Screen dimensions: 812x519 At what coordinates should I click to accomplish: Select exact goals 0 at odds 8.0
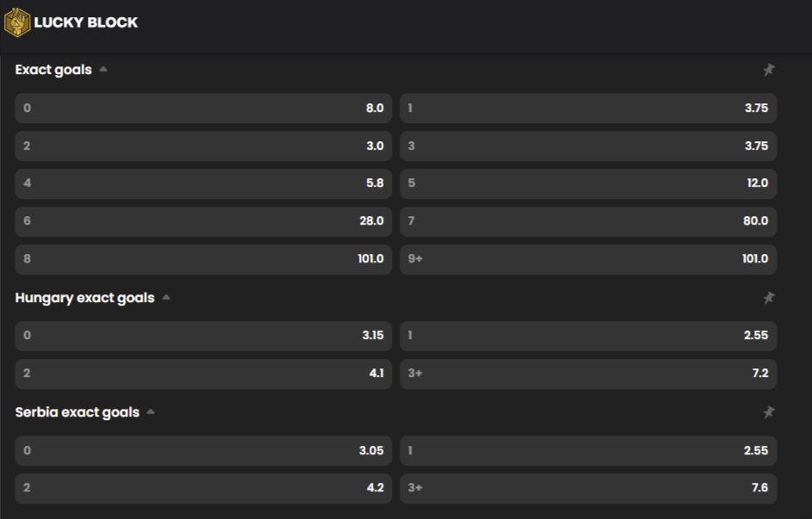pyautogui.click(x=203, y=108)
